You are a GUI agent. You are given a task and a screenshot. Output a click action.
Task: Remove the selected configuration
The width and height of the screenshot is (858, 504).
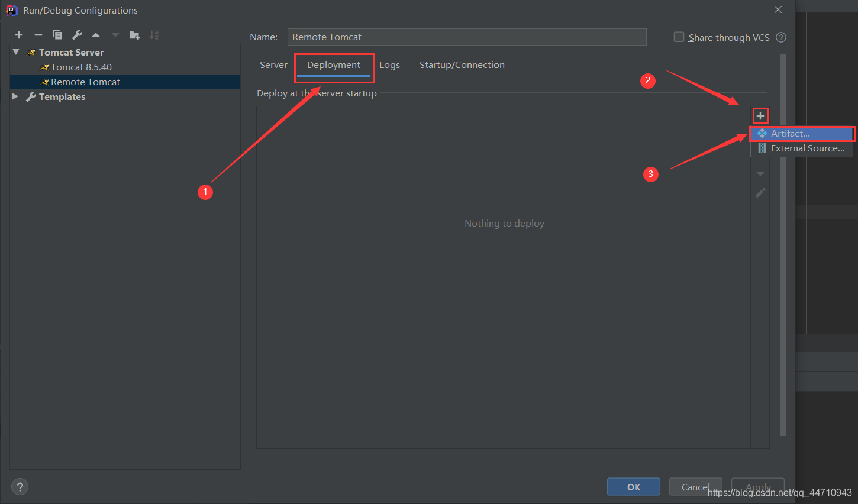point(38,35)
